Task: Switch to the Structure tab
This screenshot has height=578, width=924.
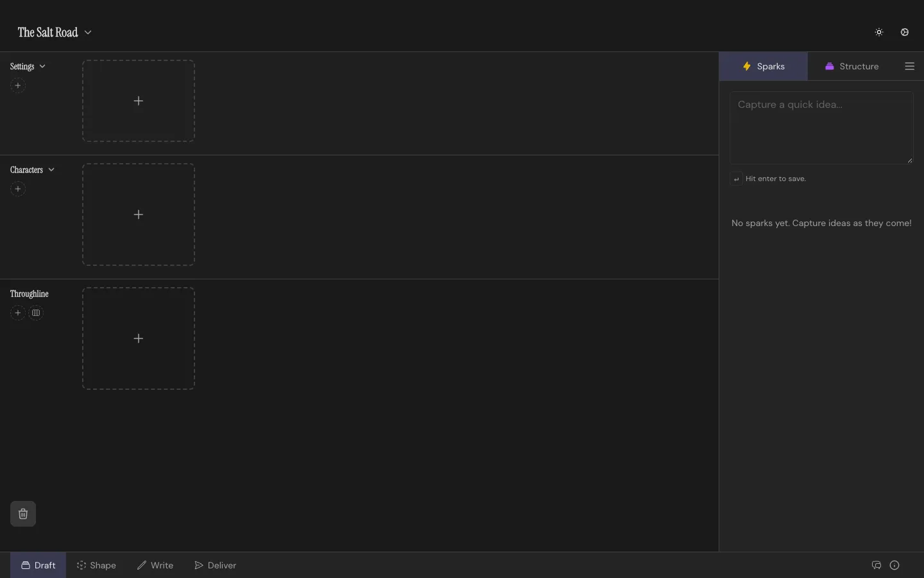Action: [x=852, y=66]
